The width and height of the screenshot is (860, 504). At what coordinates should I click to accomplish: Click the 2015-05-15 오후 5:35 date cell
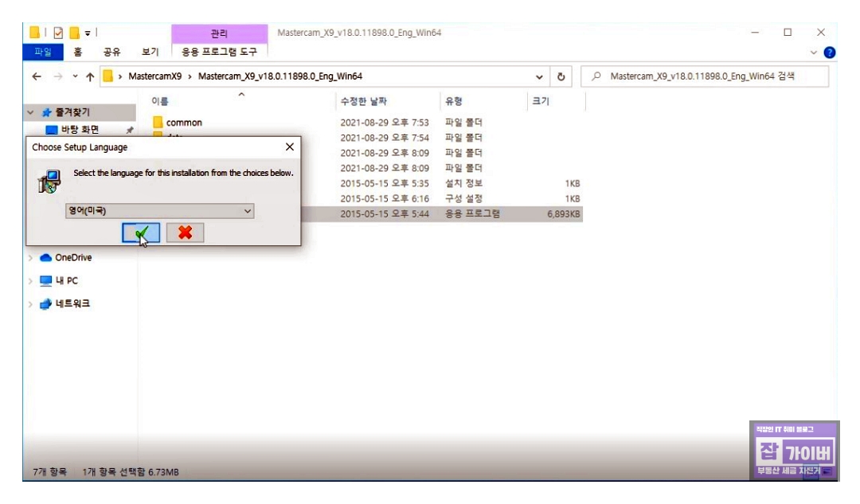[x=384, y=183]
